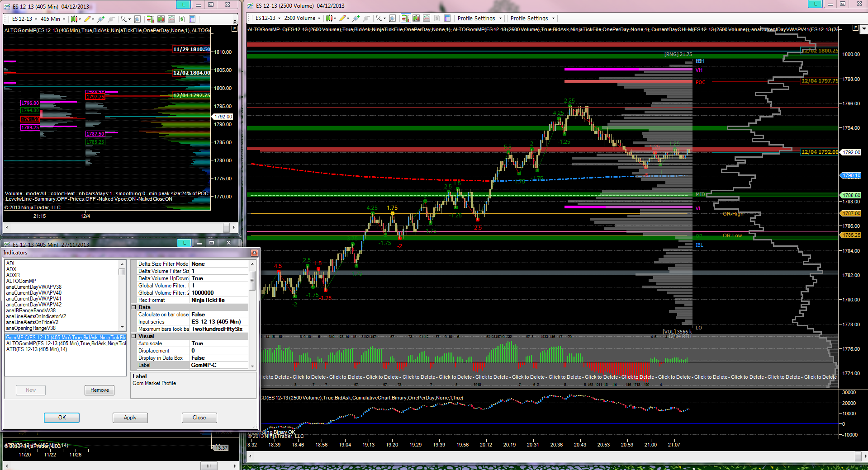Click Calculate on bar close value False
Image resolution: width=868 pixels, height=470 pixels.
(219, 315)
